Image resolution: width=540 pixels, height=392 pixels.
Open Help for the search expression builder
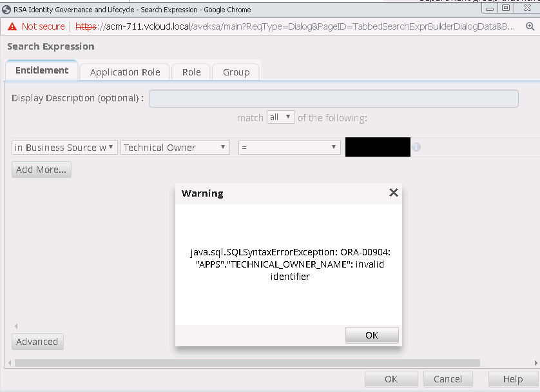click(512, 378)
